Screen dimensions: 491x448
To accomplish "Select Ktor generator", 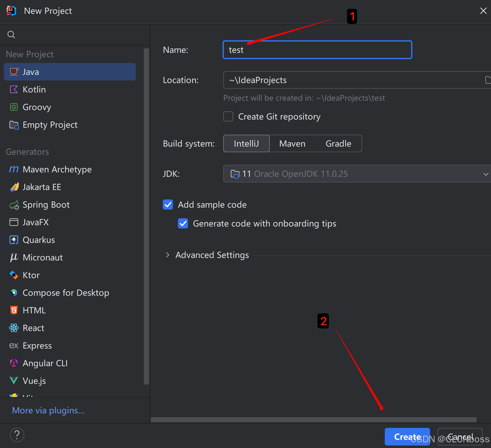I will (x=70, y=275).
